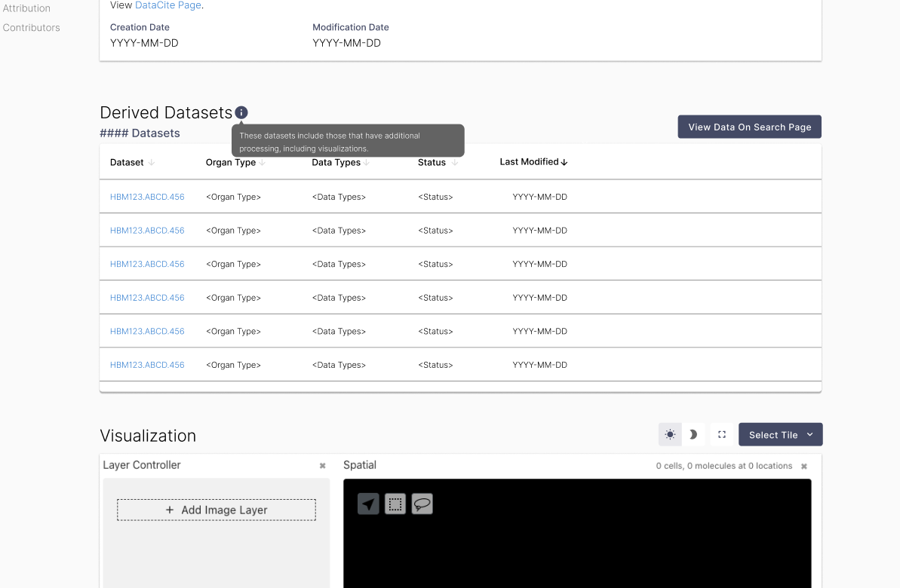Close the Layer Controller panel
The width and height of the screenshot is (900, 588).
[322, 465]
